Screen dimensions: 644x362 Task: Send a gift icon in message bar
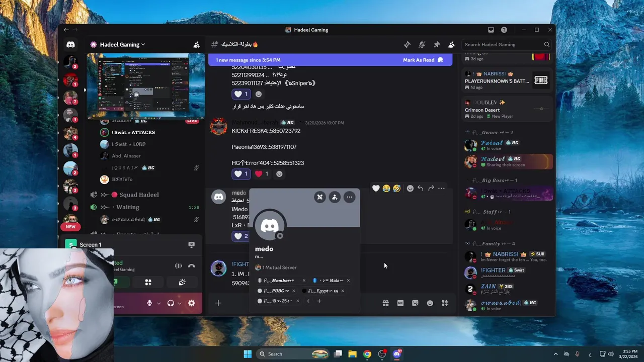click(385, 303)
